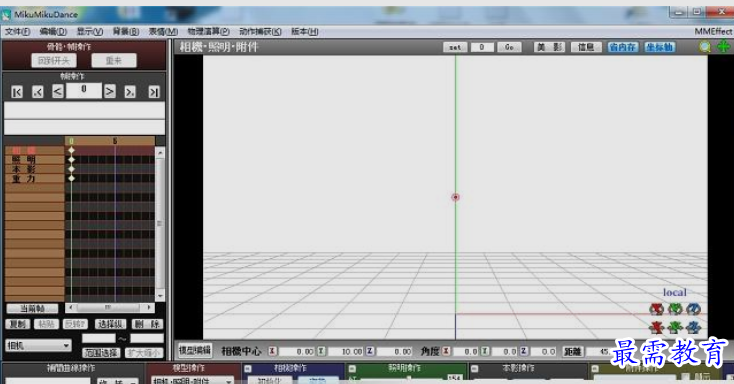
Task: Open the 版本(H) Version menu
Action: coord(305,31)
